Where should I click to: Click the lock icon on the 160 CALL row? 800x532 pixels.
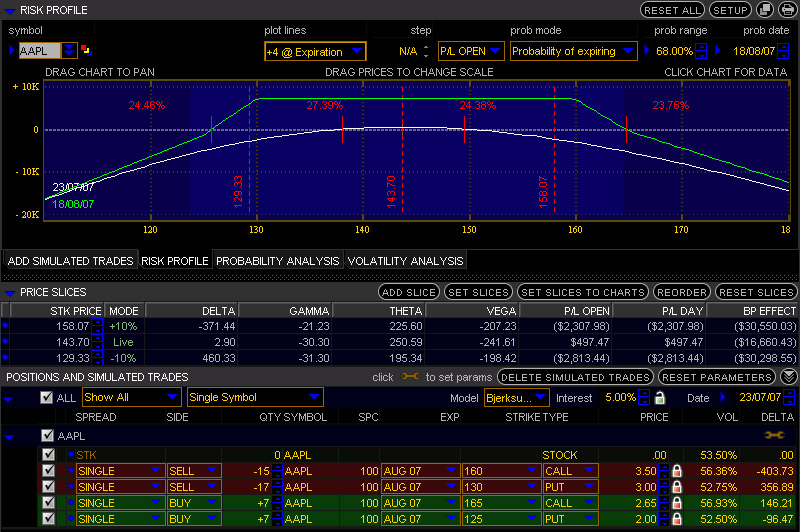[x=677, y=470]
